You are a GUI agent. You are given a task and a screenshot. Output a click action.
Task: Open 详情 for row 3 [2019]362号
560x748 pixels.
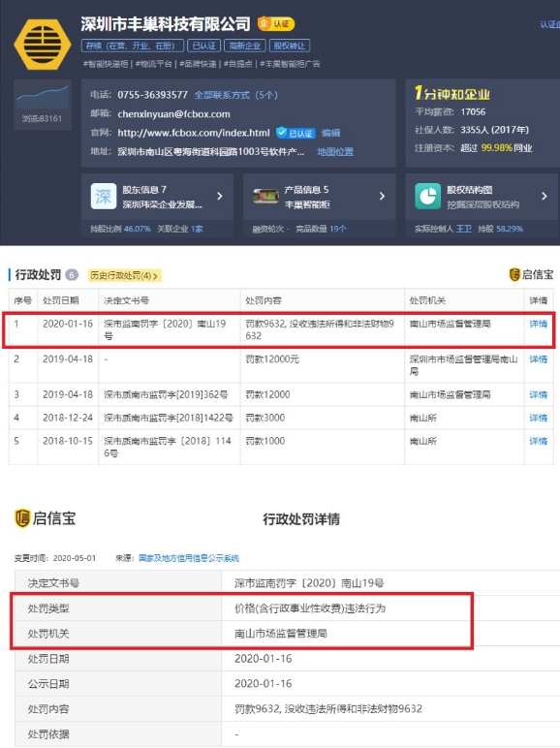(538, 394)
